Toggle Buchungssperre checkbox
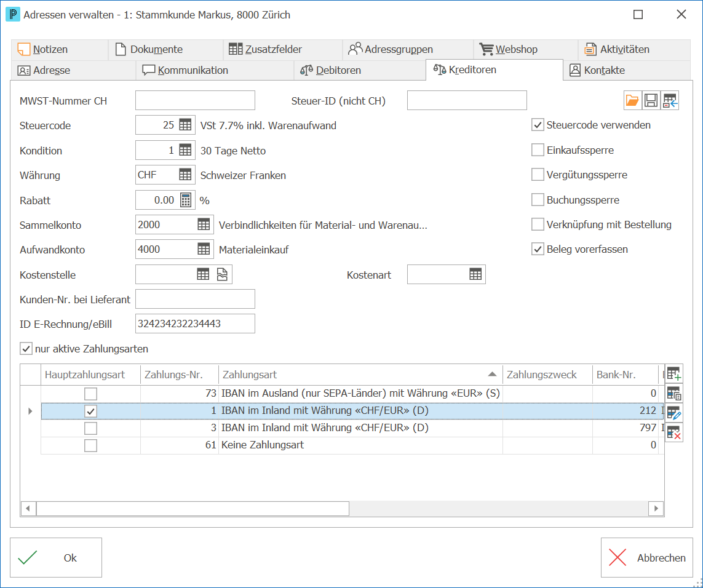Image resolution: width=703 pixels, height=588 pixels. tap(538, 200)
